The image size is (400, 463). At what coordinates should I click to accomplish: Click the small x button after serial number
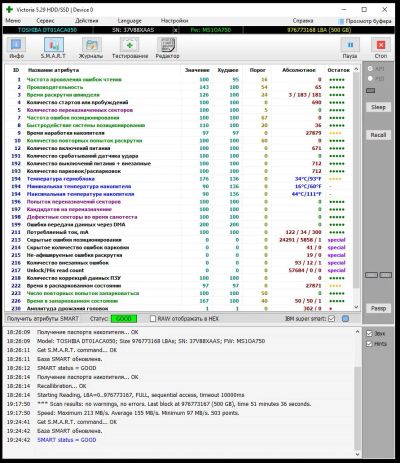[x=176, y=30]
